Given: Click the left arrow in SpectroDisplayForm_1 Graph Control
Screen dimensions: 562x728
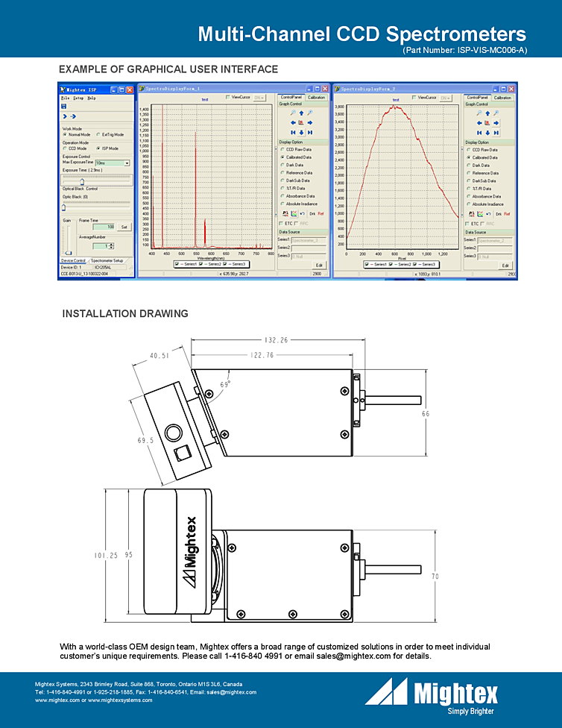Looking at the screenshot, I should 293,122.
